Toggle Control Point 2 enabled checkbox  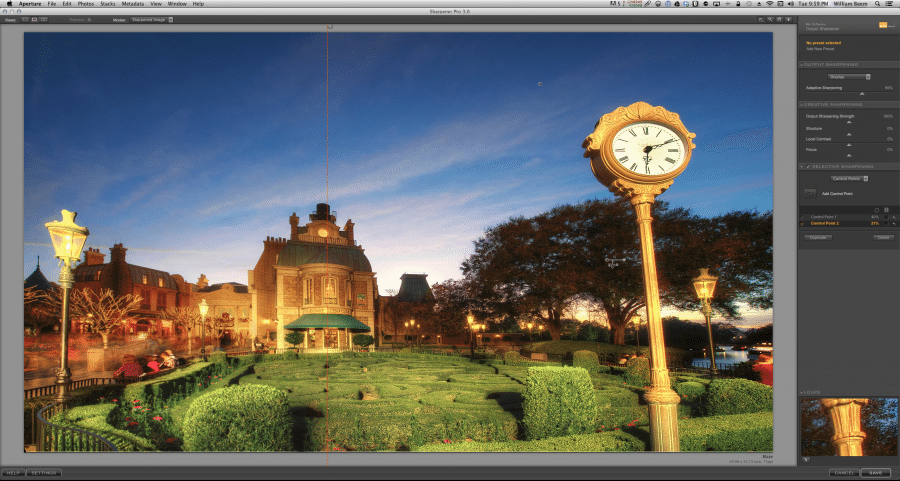[801, 223]
